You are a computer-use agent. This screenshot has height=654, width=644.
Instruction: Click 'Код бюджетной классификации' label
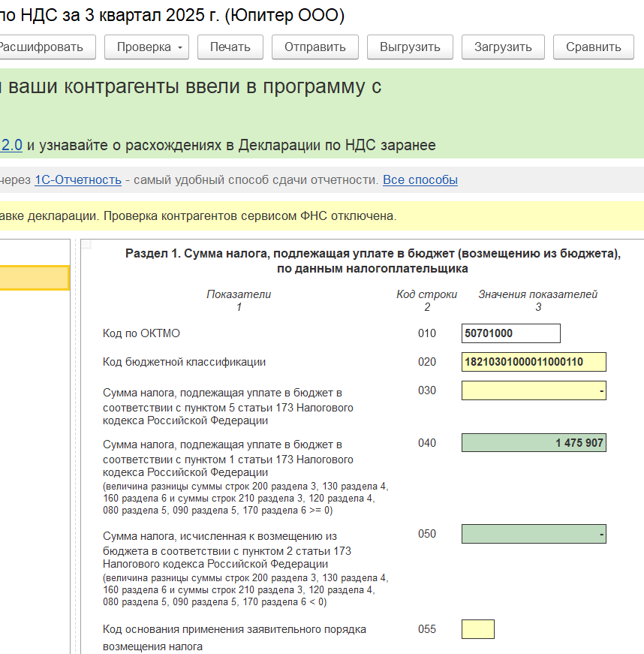point(184,362)
